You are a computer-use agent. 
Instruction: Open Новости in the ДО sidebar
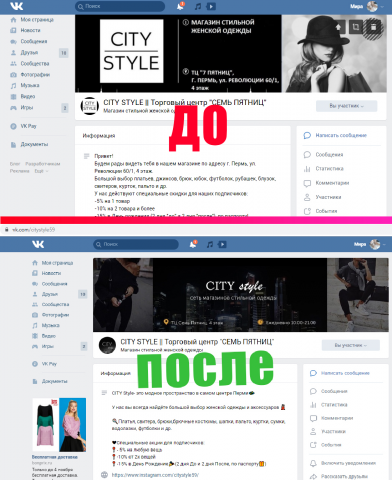[x=25, y=30]
